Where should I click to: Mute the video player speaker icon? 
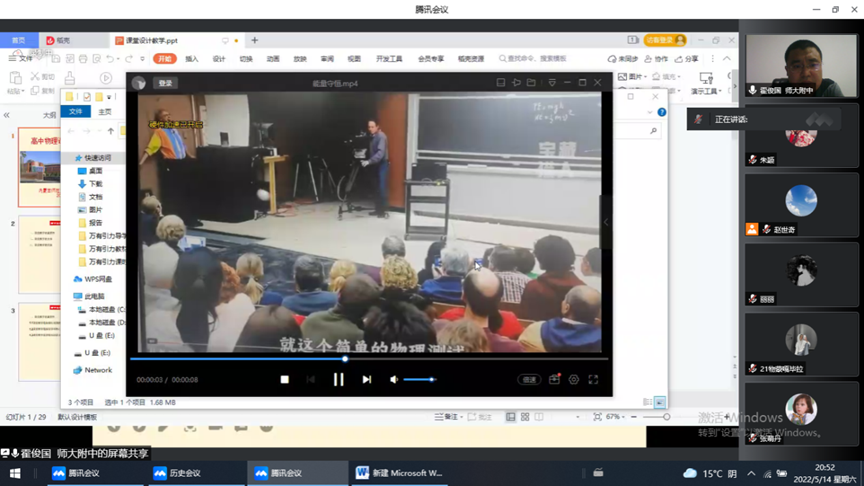(x=394, y=380)
